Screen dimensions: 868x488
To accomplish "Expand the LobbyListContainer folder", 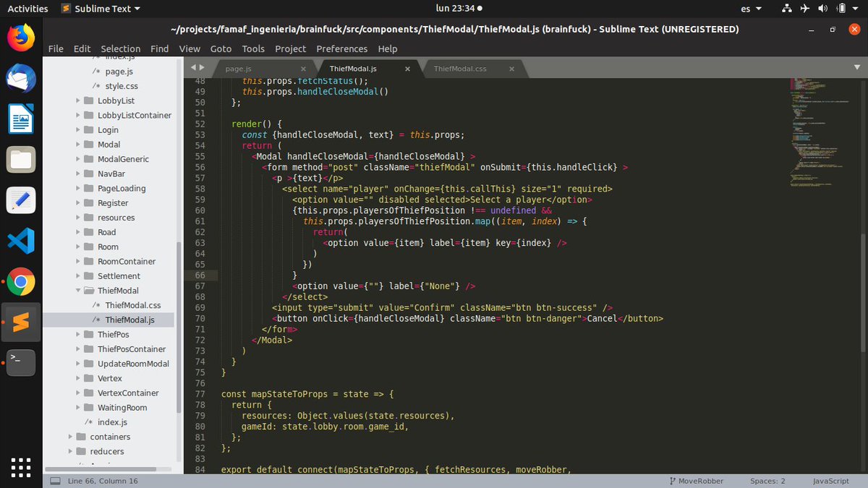I will pyautogui.click(x=78, y=115).
